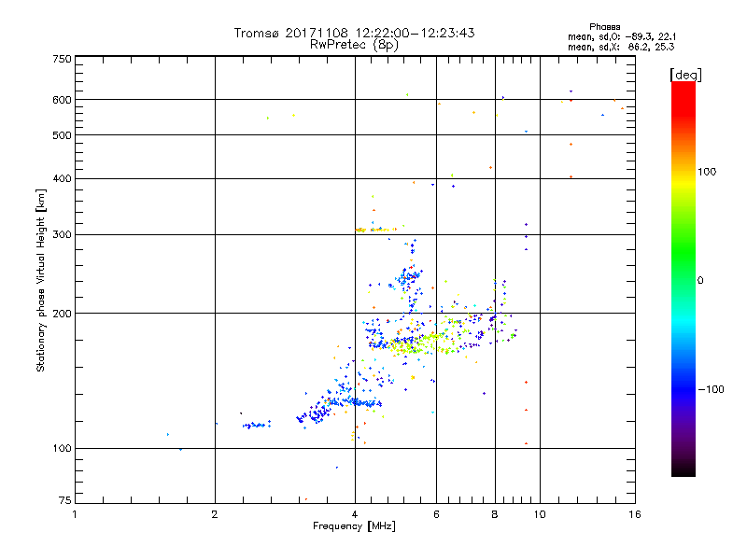The width and height of the screenshot is (747, 560).
Task: Click the x-axis tick label '8'
Action: 495,514
